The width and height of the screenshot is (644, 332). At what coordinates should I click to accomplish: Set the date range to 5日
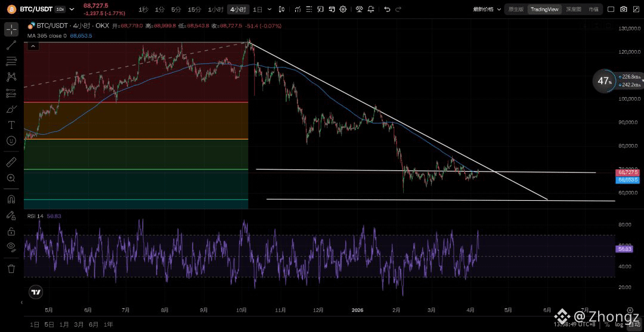(x=49, y=324)
